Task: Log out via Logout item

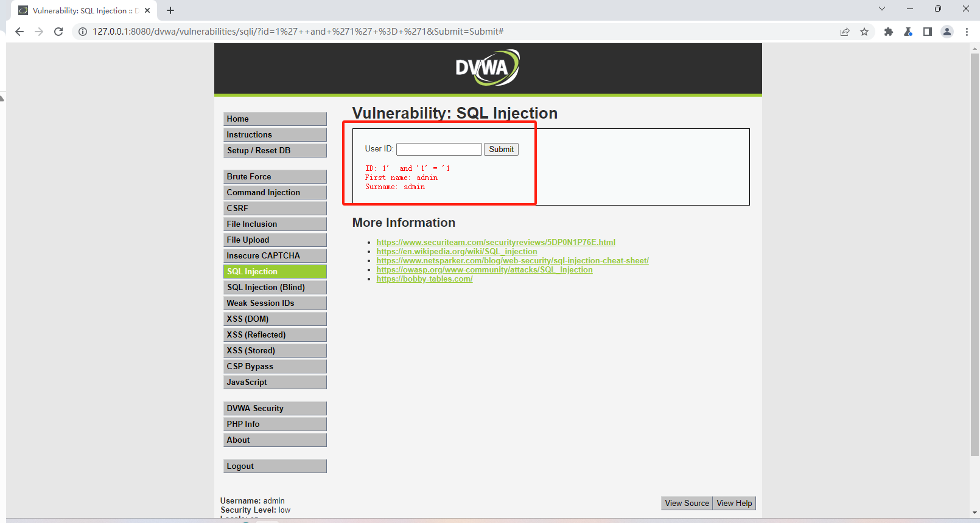Action: [x=275, y=466]
